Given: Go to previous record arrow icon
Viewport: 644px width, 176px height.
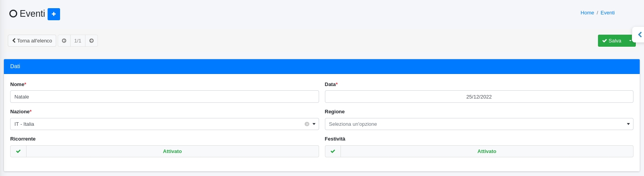Looking at the screenshot, I should pyautogui.click(x=64, y=41).
